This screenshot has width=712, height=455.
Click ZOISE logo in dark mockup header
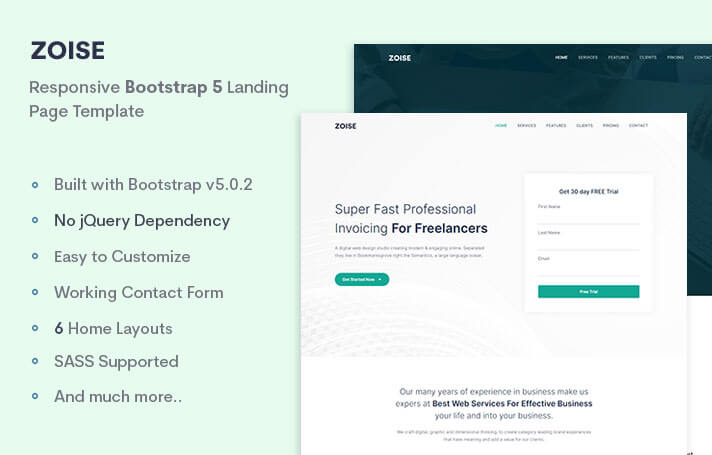tap(400, 58)
